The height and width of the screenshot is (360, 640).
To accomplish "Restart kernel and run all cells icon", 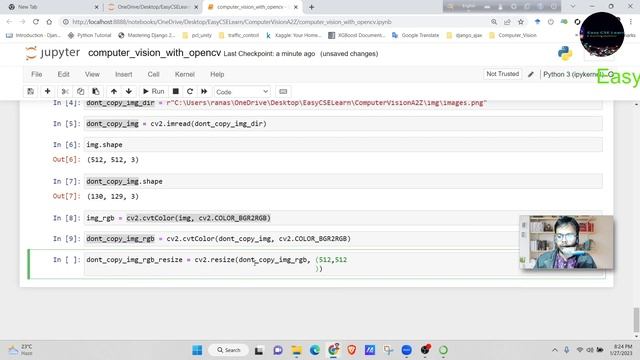I will pos(204,91).
